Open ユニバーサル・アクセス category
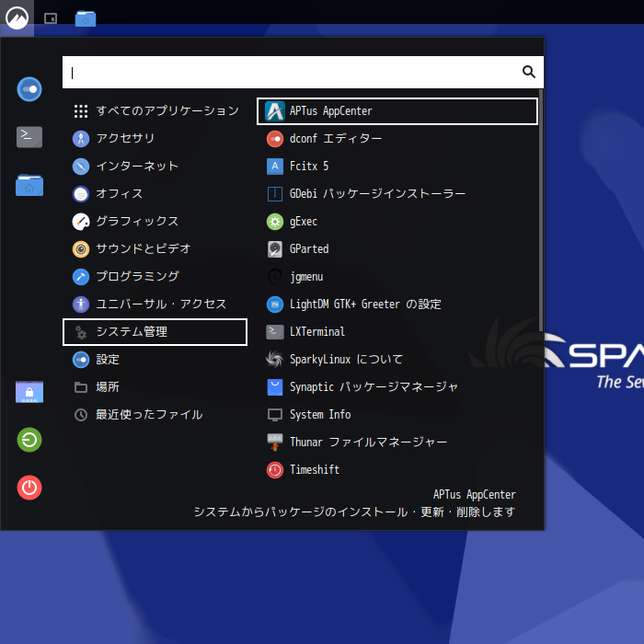The image size is (644, 644). tap(155, 304)
